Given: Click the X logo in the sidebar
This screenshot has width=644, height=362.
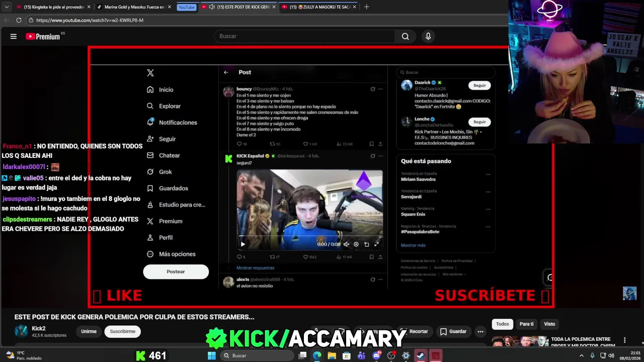Looking at the screenshot, I should pos(150,73).
